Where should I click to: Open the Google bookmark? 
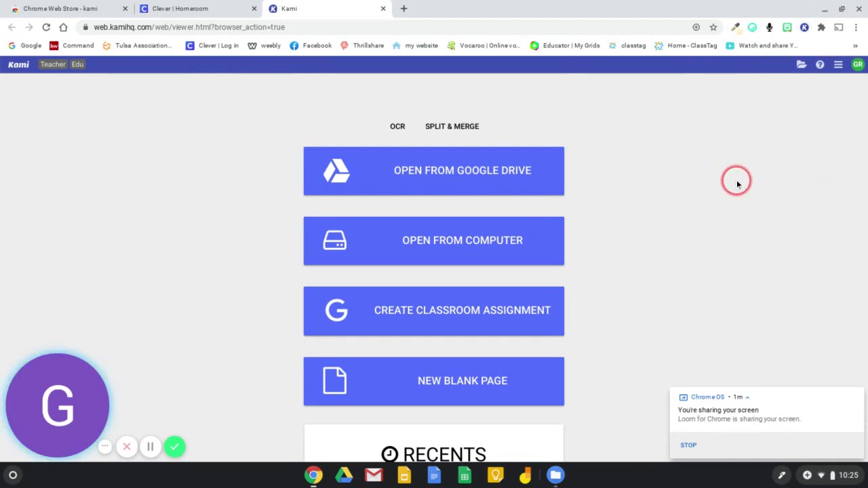click(25, 45)
